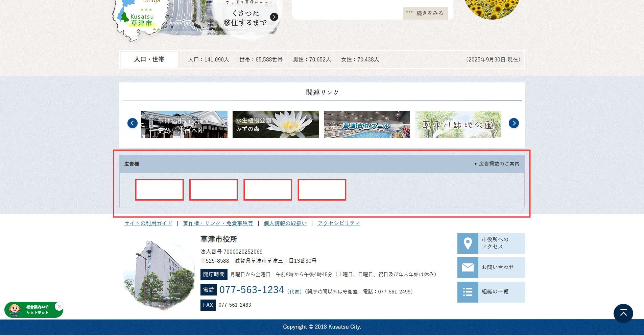Open the 草津川跡地公園 banner
644x335 pixels.
(x=458, y=124)
